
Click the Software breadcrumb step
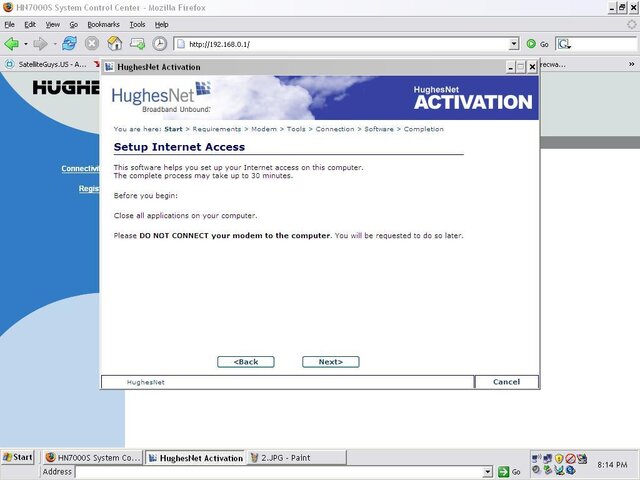(x=379, y=129)
